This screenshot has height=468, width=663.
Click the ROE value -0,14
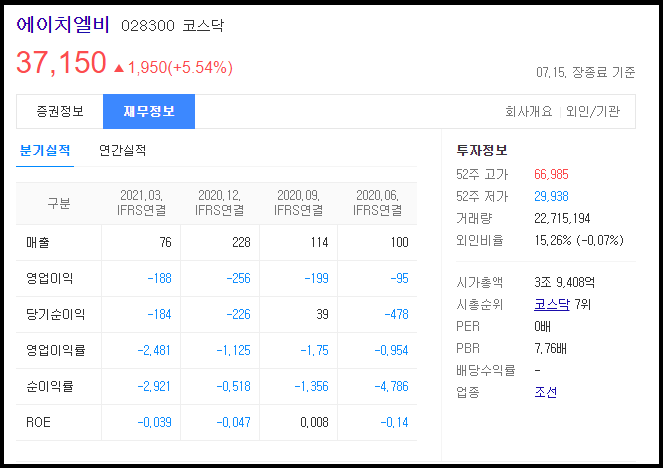tap(395, 422)
